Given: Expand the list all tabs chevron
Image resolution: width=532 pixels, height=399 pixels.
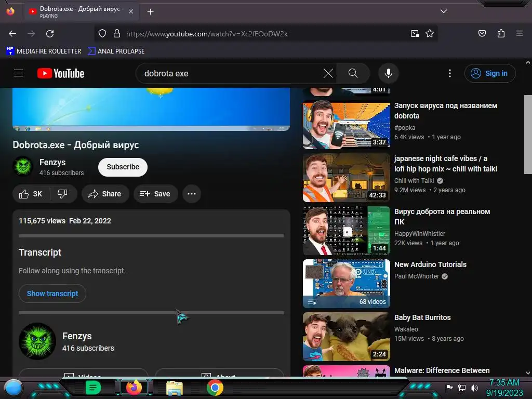Looking at the screenshot, I should tap(444, 11).
